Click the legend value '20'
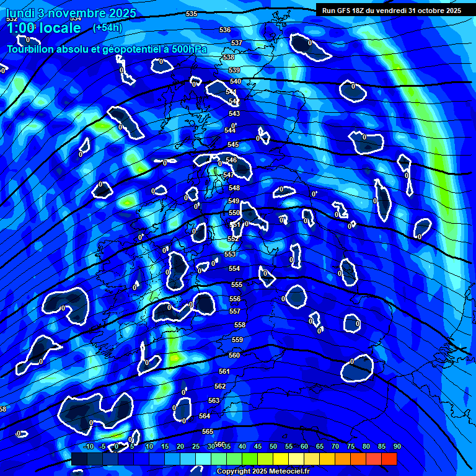476x476 pixels. coord(180,446)
